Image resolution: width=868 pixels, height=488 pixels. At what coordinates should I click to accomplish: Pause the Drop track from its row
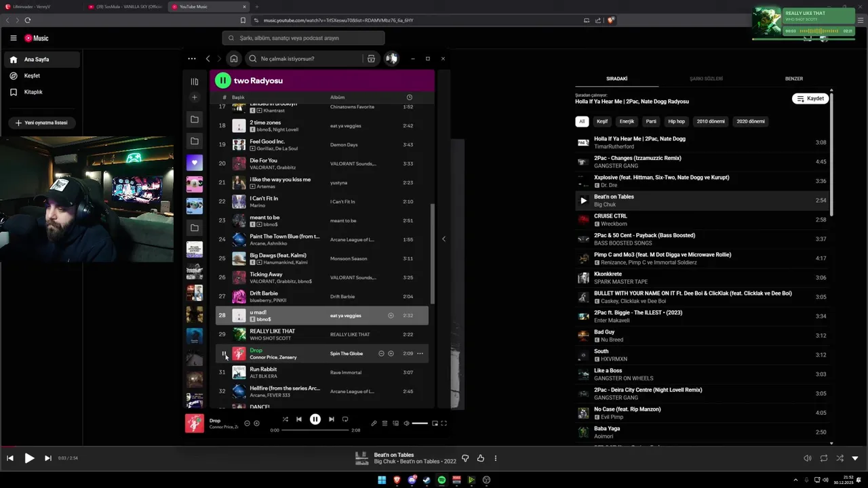point(223,354)
